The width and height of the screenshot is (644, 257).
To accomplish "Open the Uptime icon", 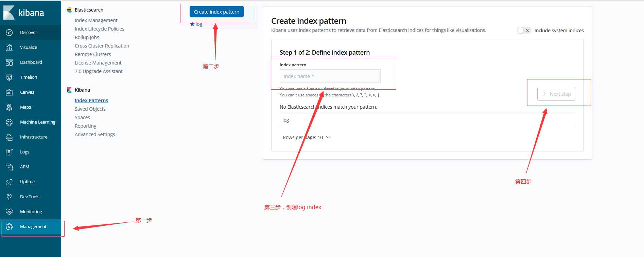I will 9,182.
